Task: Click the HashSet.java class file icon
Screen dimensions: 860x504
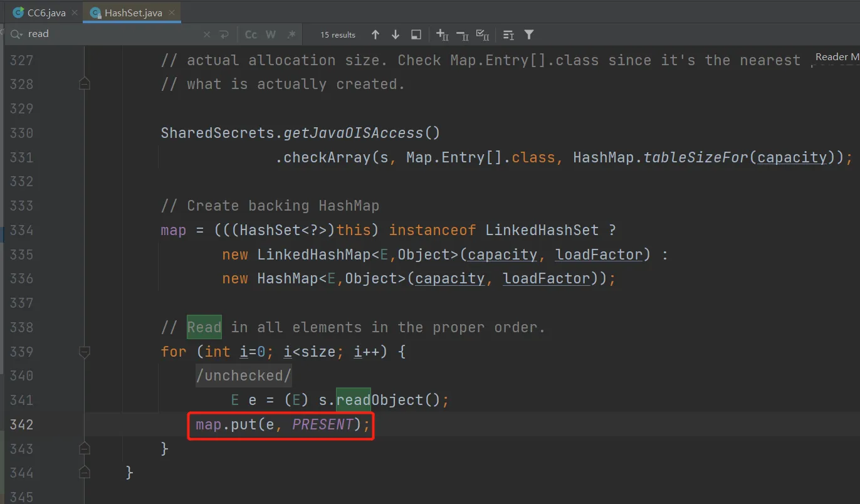Action: [96, 13]
